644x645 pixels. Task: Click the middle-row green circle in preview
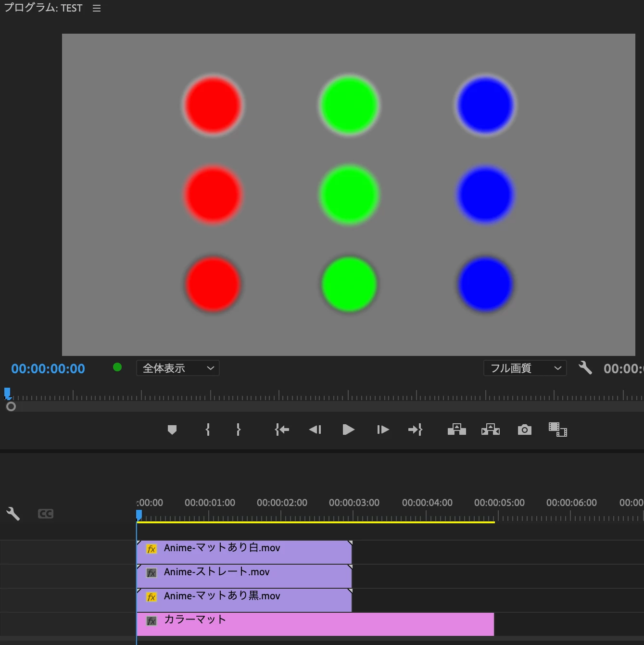pos(349,195)
